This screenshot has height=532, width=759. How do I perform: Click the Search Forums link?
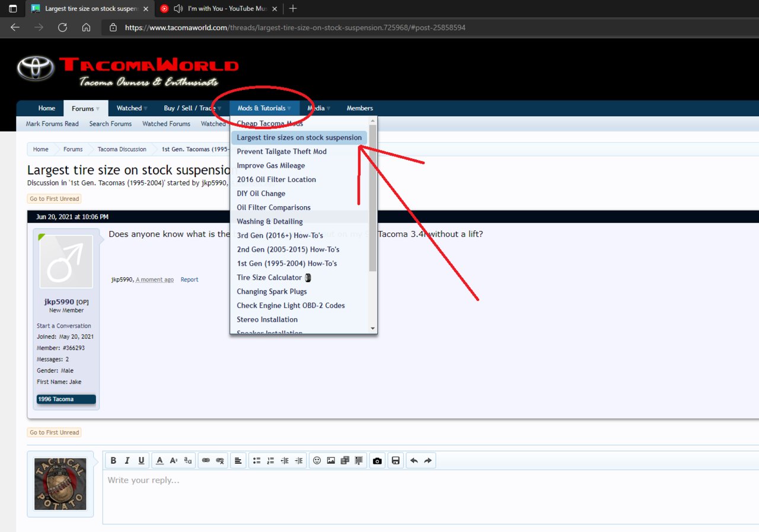pyautogui.click(x=110, y=124)
